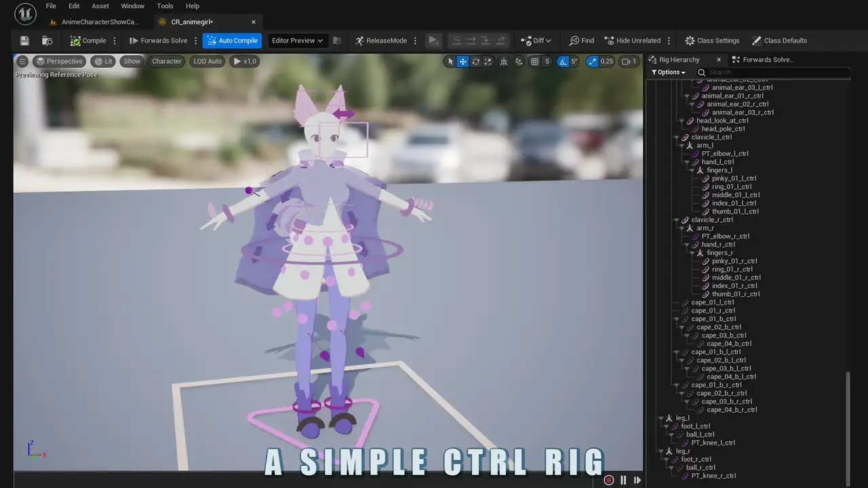Select the scale gizmo tool
Image resolution: width=868 pixels, height=488 pixels.
pos(488,61)
